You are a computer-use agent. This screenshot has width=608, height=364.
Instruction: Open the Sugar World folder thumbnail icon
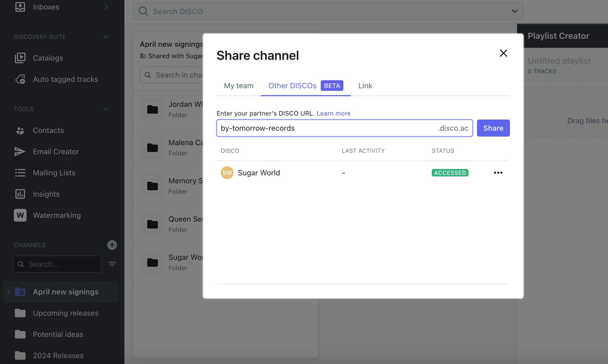pyautogui.click(x=152, y=263)
